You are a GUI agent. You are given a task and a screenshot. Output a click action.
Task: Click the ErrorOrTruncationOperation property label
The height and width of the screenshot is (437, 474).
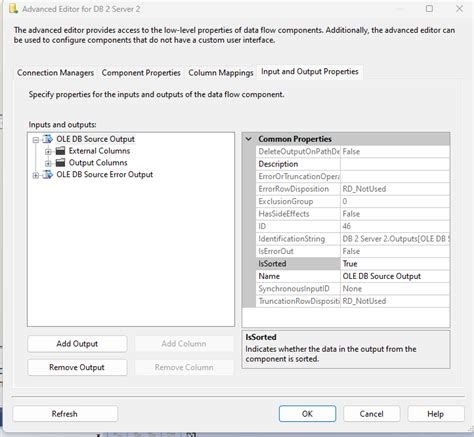point(298,176)
